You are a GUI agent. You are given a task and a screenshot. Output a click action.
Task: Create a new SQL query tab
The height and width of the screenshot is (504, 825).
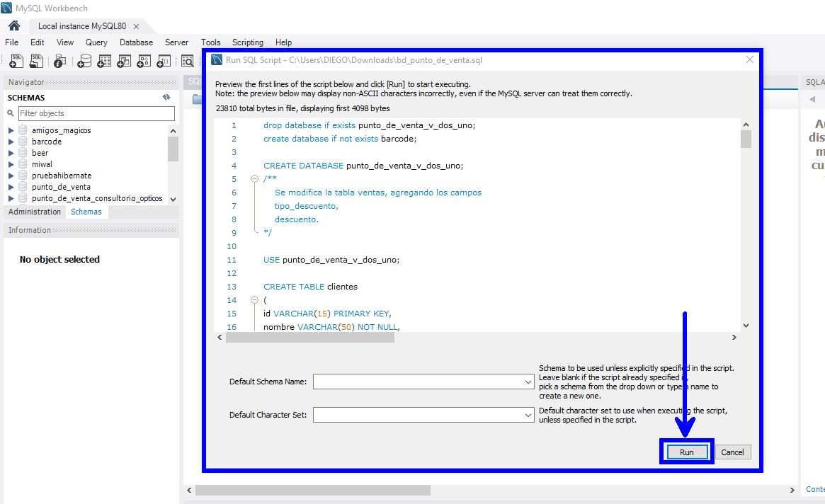(x=16, y=61)
